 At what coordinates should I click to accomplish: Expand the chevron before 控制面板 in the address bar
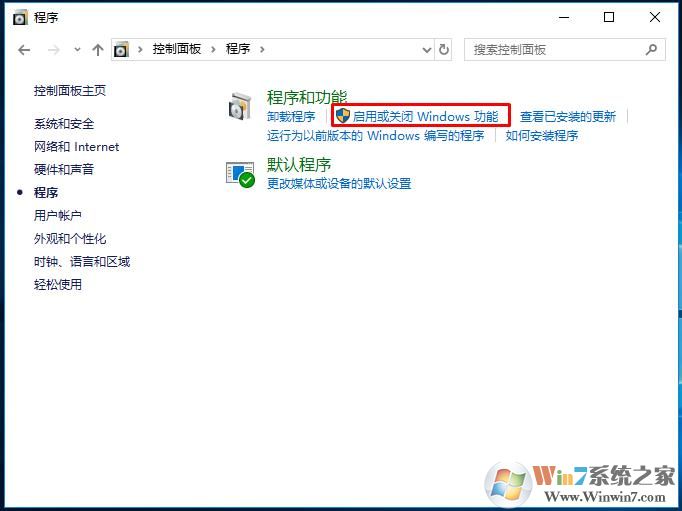click(x=140, y=50)
